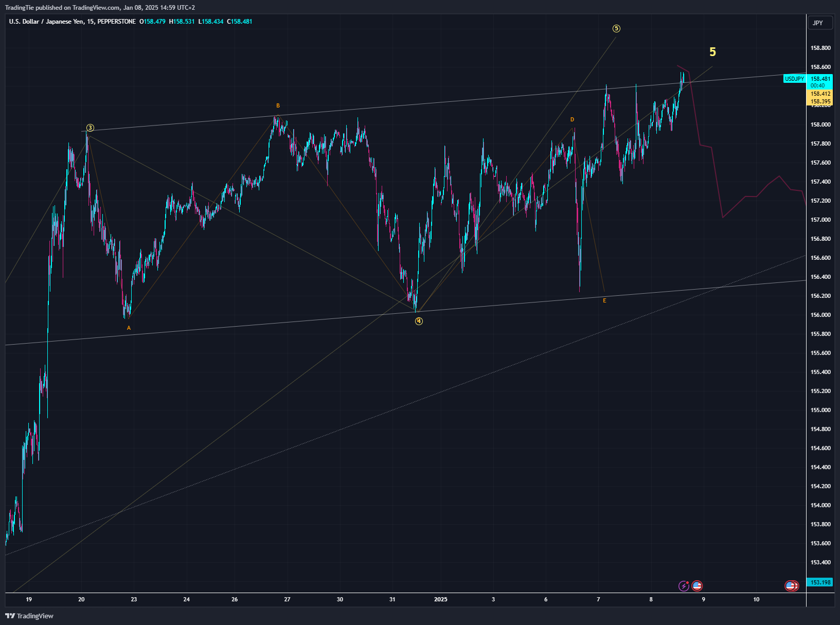Click the purple lightning event icon
This screenshot has height=625, width=840.
(684, 585)
